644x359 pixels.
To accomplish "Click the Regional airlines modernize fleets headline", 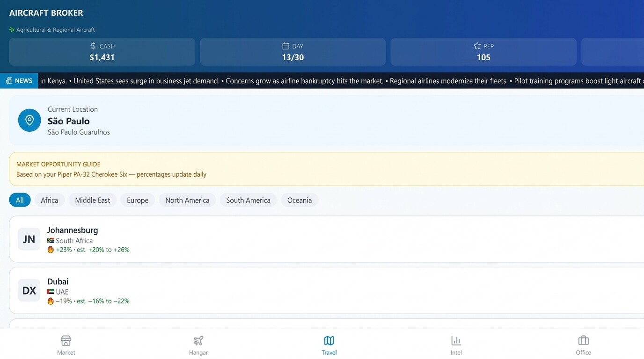I will tap(449, 81).
